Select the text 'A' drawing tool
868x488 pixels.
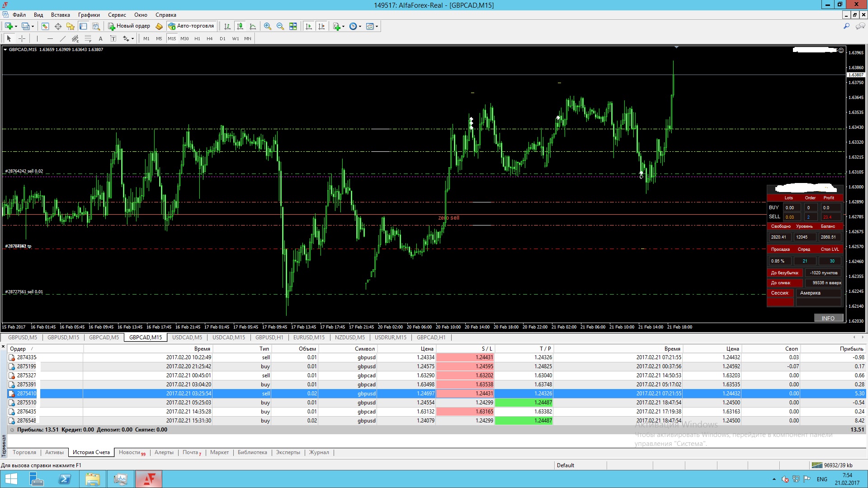point(101,38)
